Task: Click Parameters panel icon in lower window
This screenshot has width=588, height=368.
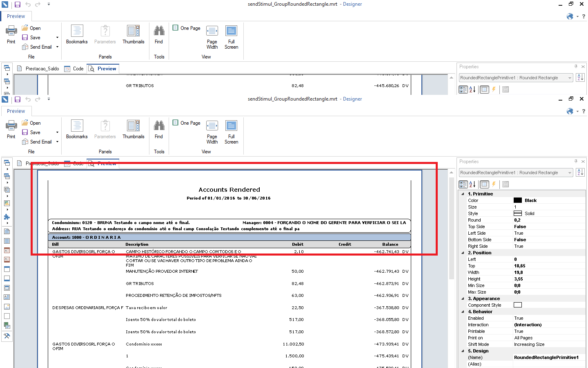Action: [105, 126]
